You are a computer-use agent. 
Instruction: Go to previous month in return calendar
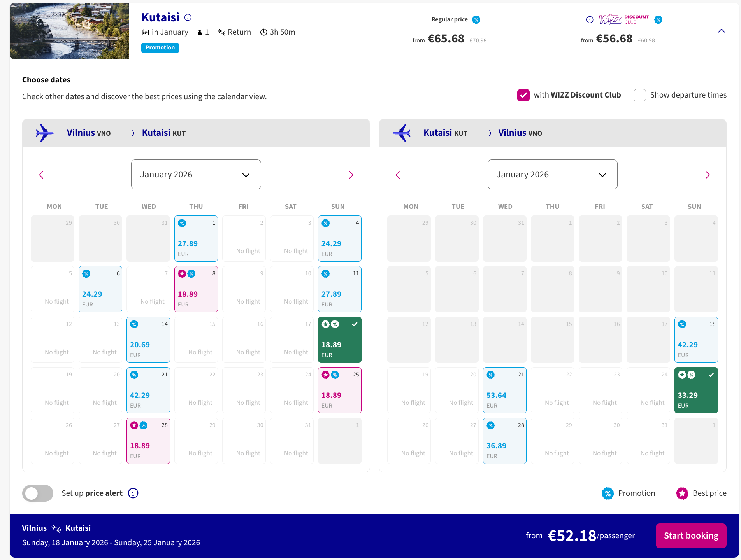(398, 175)
